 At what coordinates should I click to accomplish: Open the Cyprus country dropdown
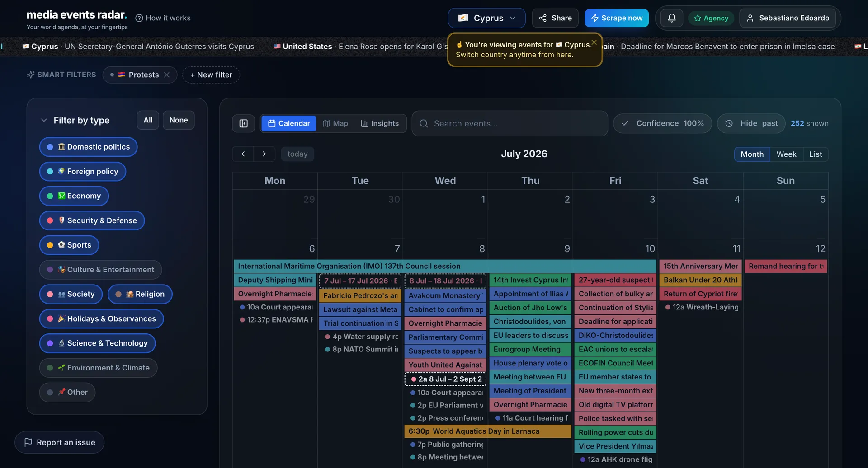point(486,18)
